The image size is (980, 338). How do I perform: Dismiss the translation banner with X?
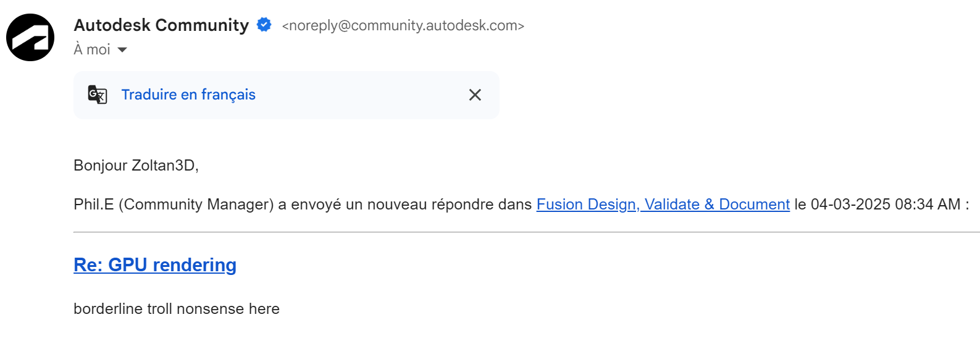(475, 95)
